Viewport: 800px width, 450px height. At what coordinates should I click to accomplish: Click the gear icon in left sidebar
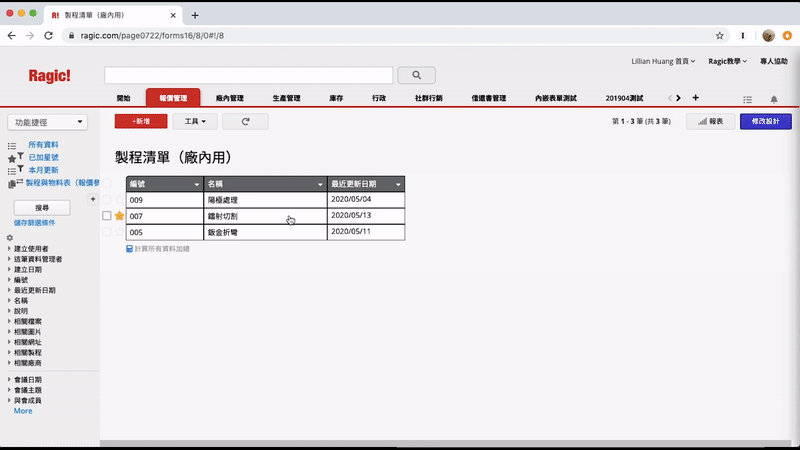click(10, 237)
